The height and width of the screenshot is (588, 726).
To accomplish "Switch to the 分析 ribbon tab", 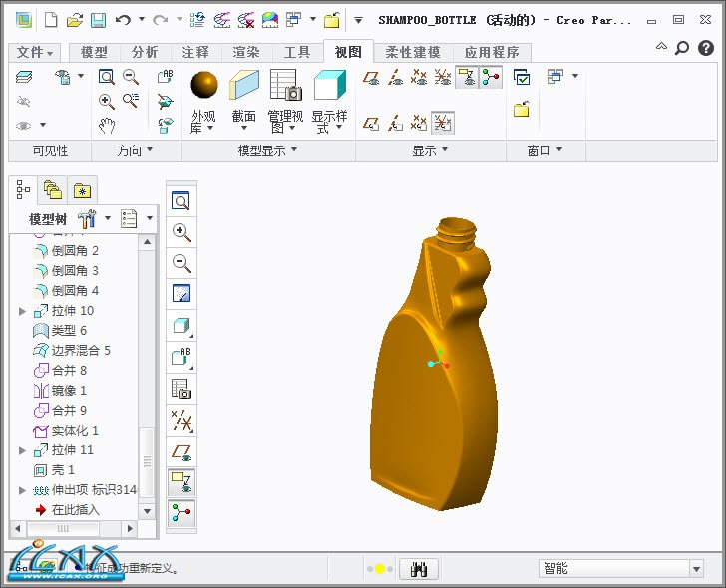I will pyautogui.click(x=145, y=52).
